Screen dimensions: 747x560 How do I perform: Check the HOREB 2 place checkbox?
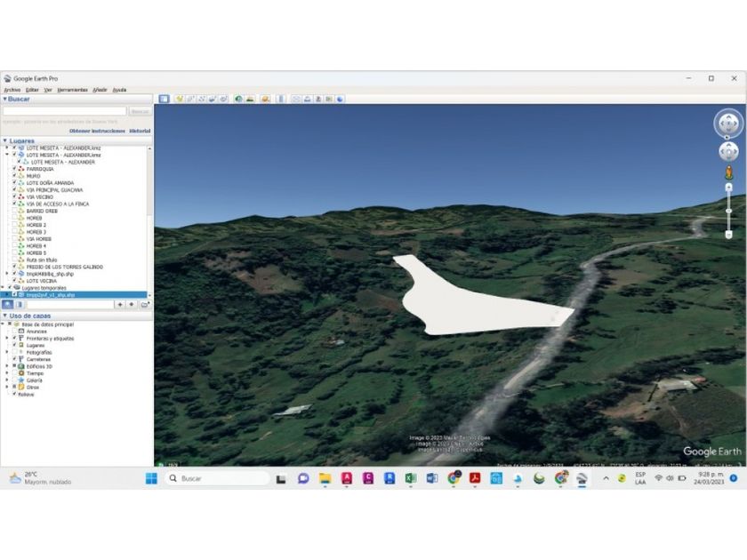coord(14,225)
